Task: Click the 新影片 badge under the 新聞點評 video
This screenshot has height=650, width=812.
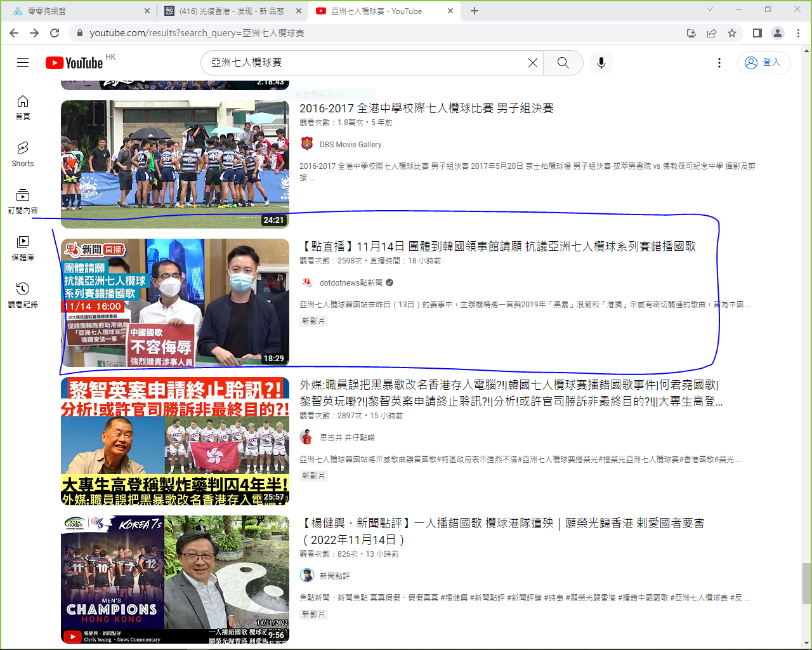Action: coord(313,614)
